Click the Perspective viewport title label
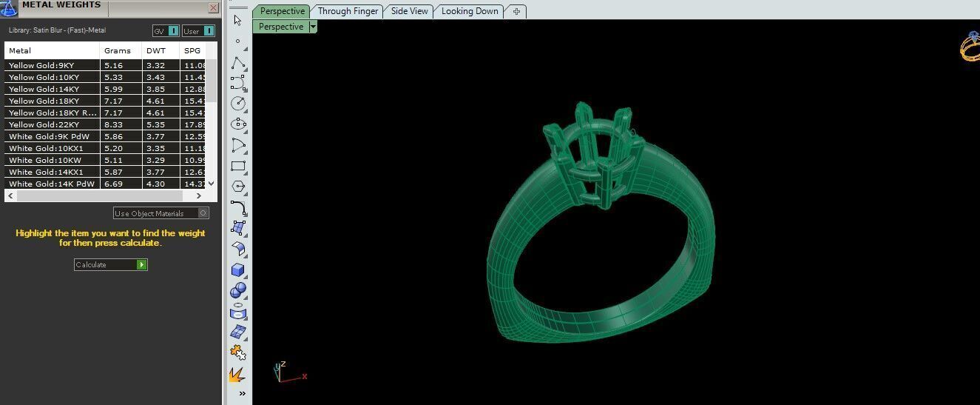The width and height of the screenshot is (980, 405). click(x=281, y=27)
